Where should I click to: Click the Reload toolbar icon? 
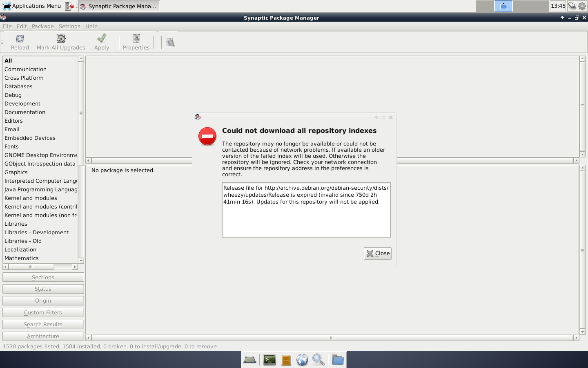pyautogui.click(x=20, y=38)
